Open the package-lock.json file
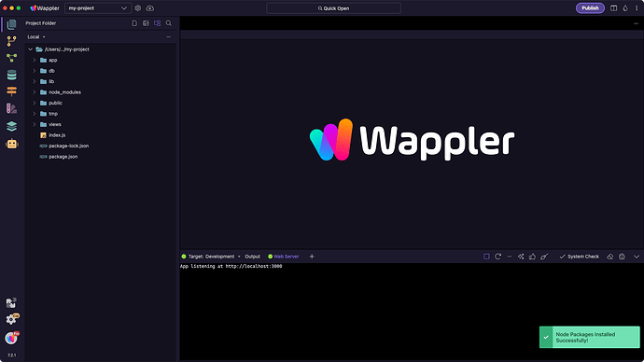Image resolution: width=644 pixels, height=362 pixels. 68,146
